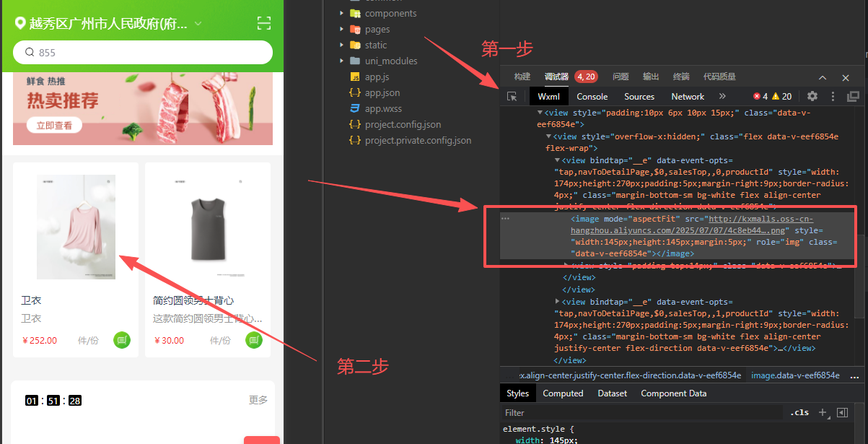The height and width of the screenshot is (444, 868).
Task: Add new style rule plus icon
Action: pos(822,412)
